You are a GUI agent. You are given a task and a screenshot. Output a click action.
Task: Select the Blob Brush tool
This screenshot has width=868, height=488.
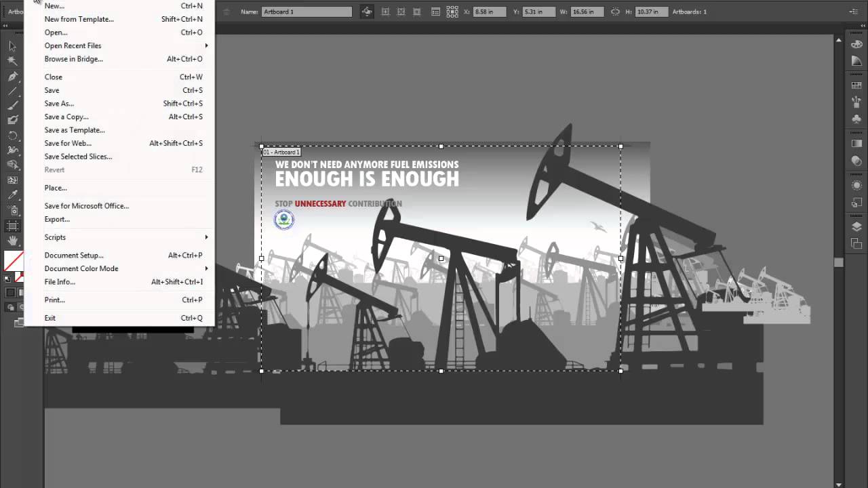point(12,121)
